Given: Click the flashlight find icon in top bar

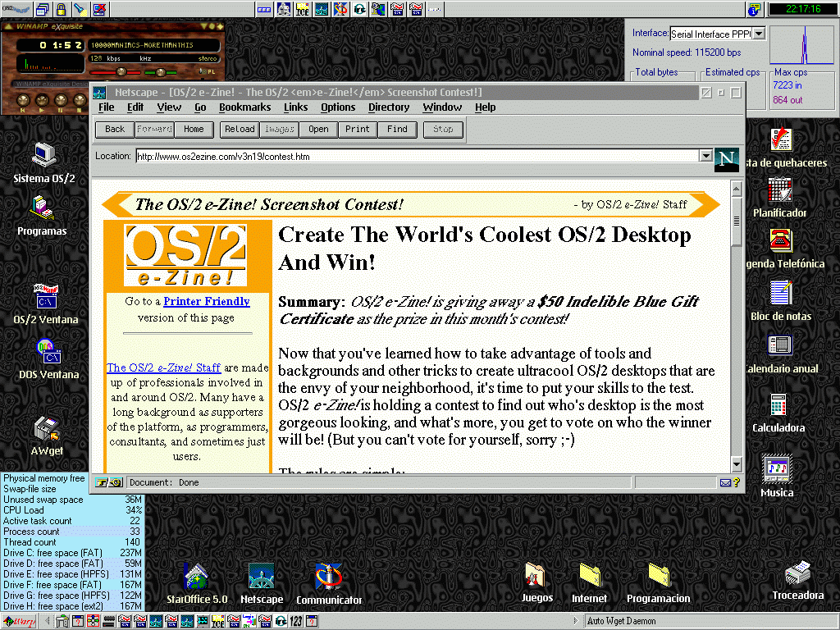Looking at the screenshot, I should 80,9.
